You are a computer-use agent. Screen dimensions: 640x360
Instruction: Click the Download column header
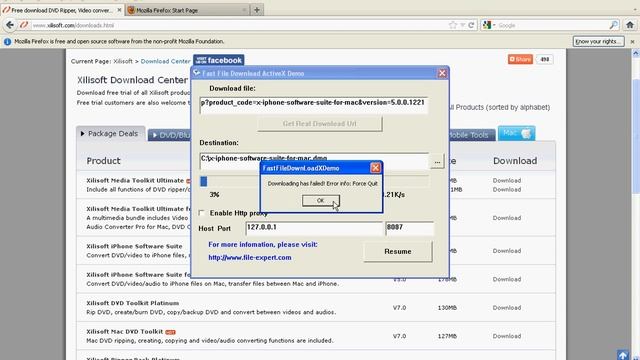click(515, 161)
